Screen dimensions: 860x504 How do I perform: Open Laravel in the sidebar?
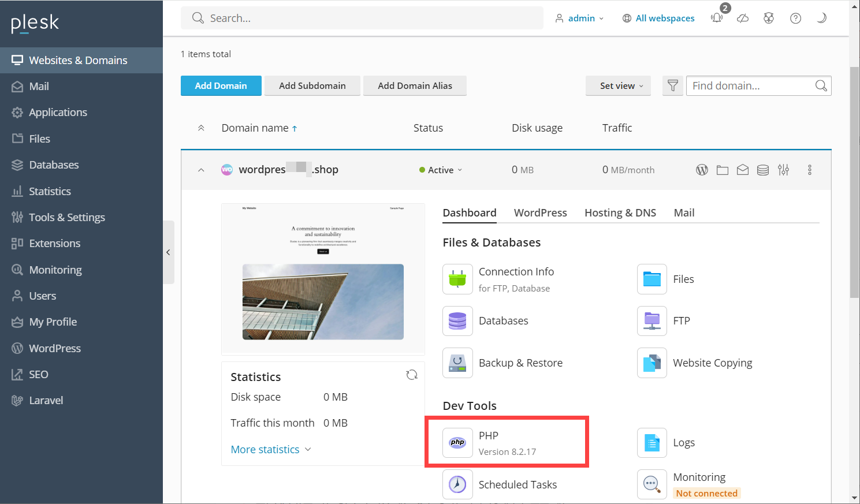81,400
